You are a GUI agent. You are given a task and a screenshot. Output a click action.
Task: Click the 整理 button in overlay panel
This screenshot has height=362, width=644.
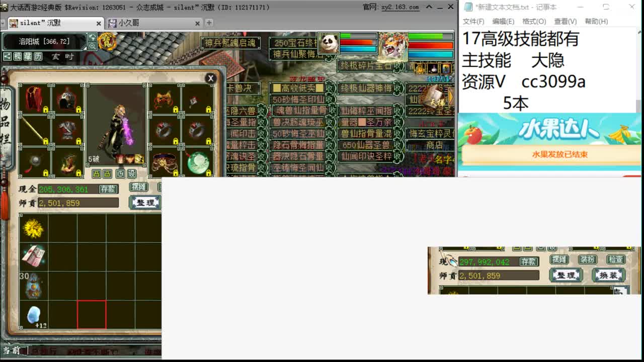(x=566, y=275)
